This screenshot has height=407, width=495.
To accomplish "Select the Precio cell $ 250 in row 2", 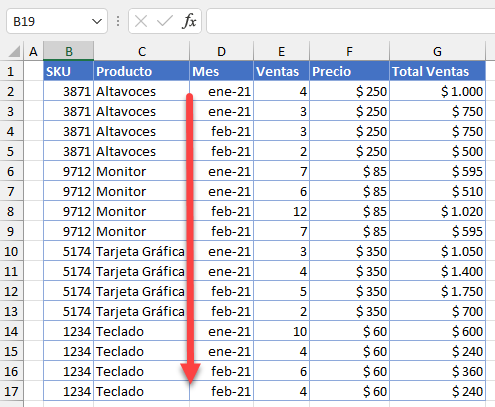I will click(349, 91).
